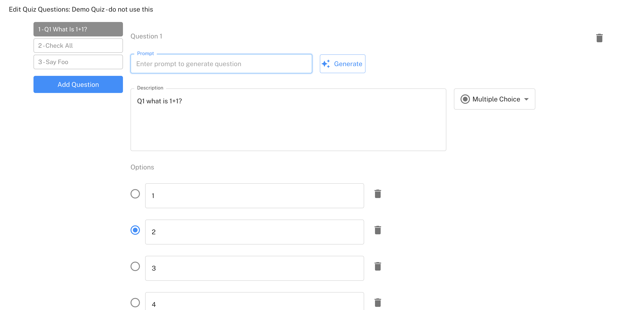
Task: Select radio button for option 3
Action: coord(135,266)
